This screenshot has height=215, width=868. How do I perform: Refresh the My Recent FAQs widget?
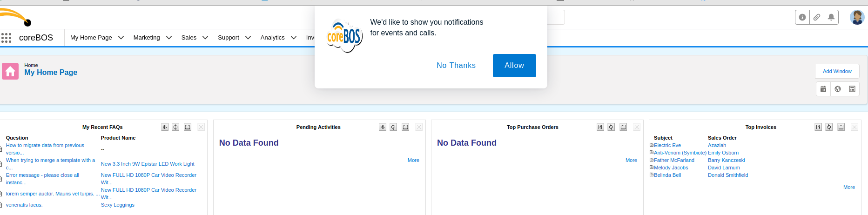175,127
